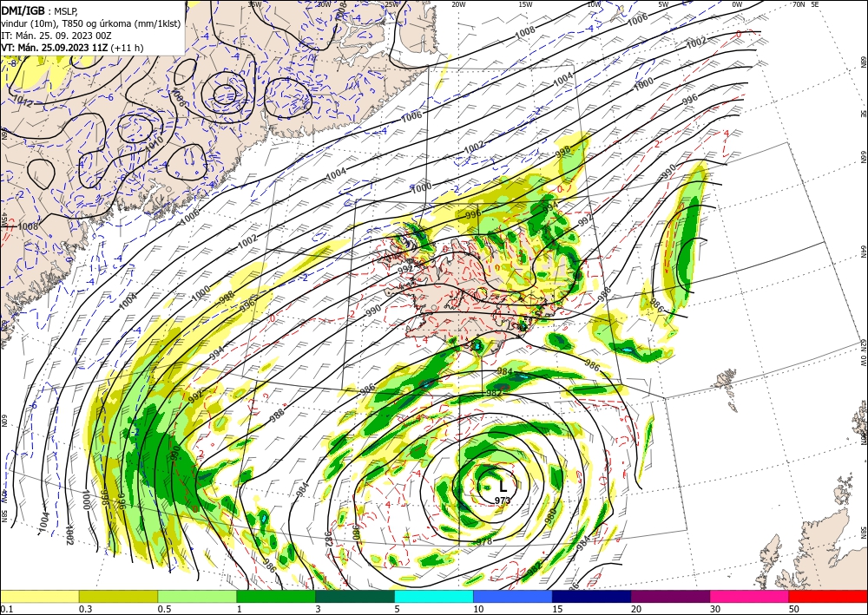Click the light green 0.5–1 legend swatch
Viewport: 868px width, 615px height.
(x=197, y=596)
